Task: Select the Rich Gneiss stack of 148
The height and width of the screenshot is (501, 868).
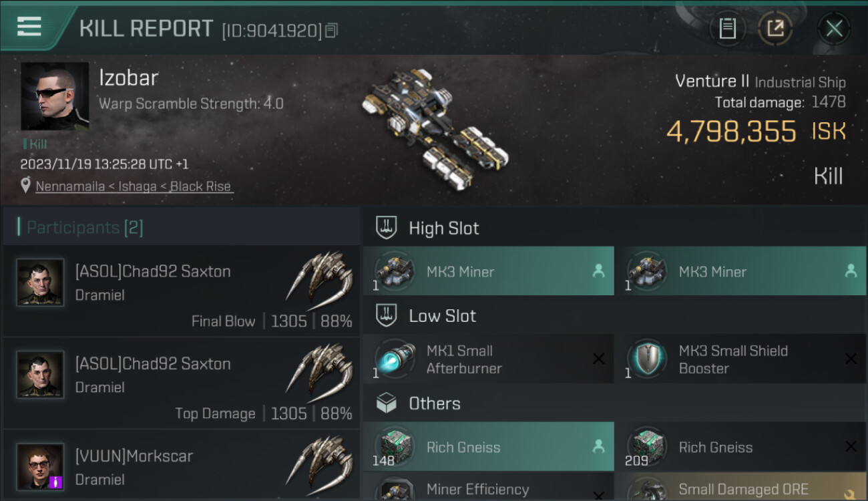Action: (x=488, y=447)
